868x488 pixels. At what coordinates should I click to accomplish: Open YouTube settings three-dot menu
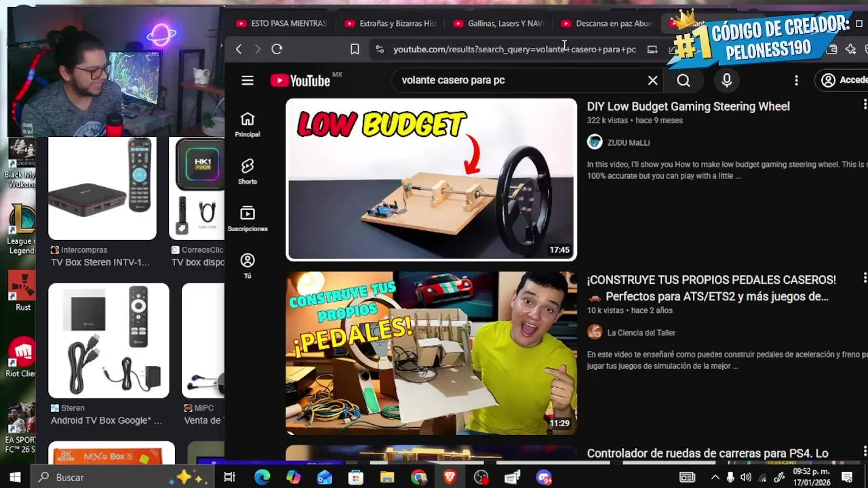pyautogui.click(x=796, y=81)
